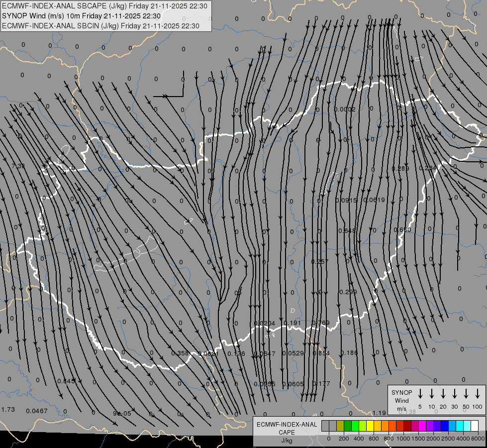Click the 0.186 map value
487x448 pixels.
point(349,353)
